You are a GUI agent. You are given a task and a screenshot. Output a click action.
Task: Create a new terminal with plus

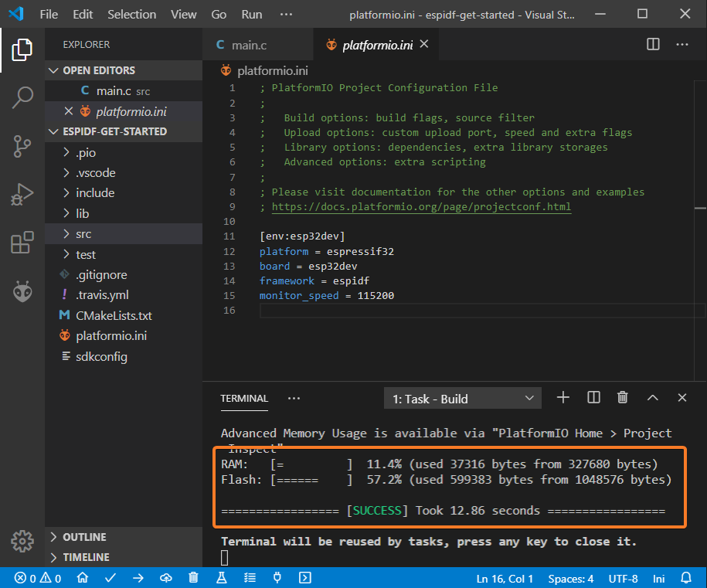tap(563, 398)
